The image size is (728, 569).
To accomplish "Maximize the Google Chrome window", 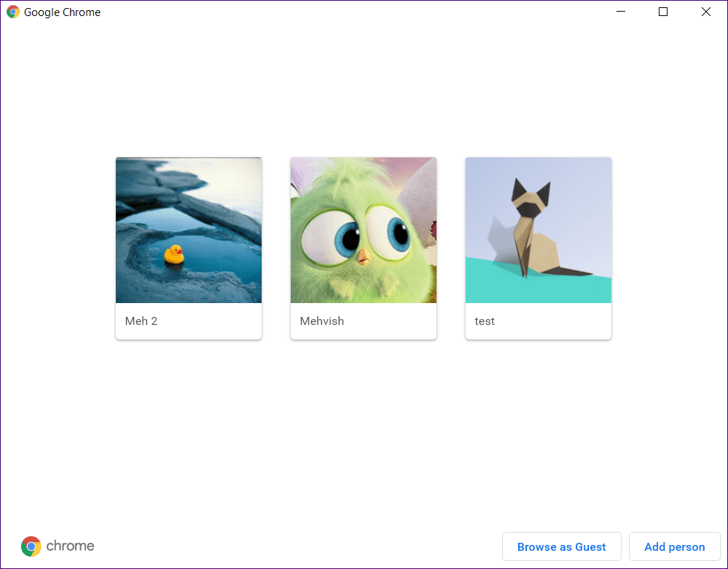I will coord(663,12).
